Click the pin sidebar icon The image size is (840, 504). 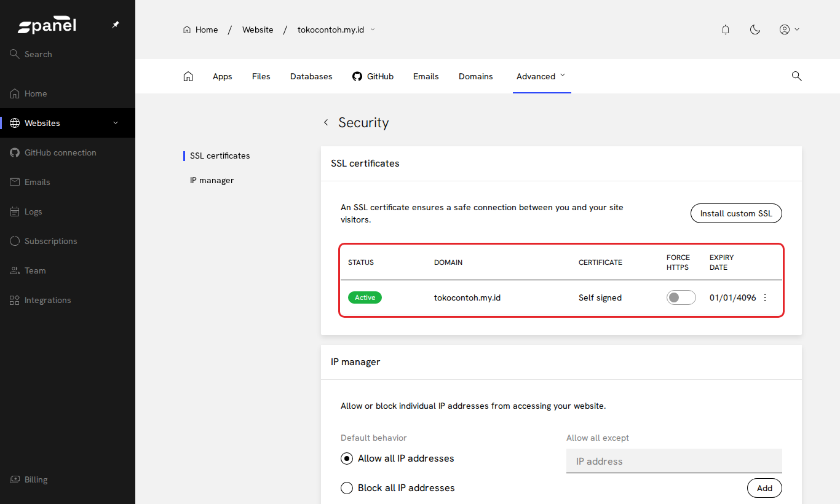(x=116, y=25)
